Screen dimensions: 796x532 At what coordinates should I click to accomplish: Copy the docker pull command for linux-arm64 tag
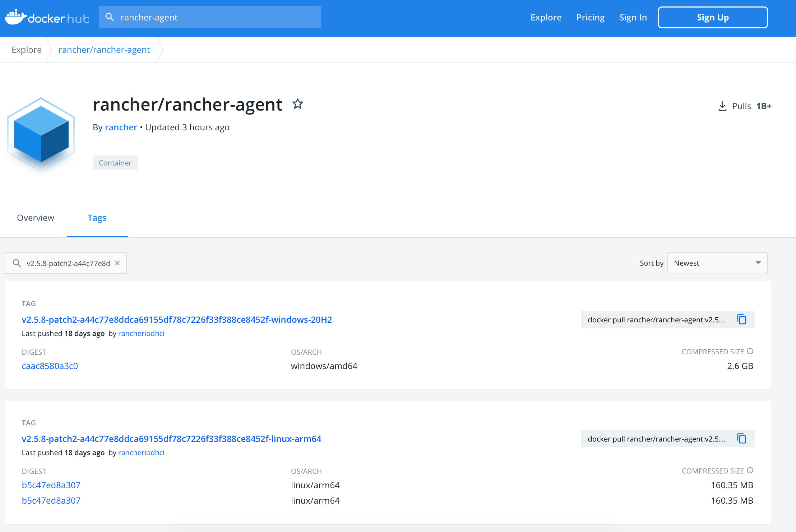[741, 439]
